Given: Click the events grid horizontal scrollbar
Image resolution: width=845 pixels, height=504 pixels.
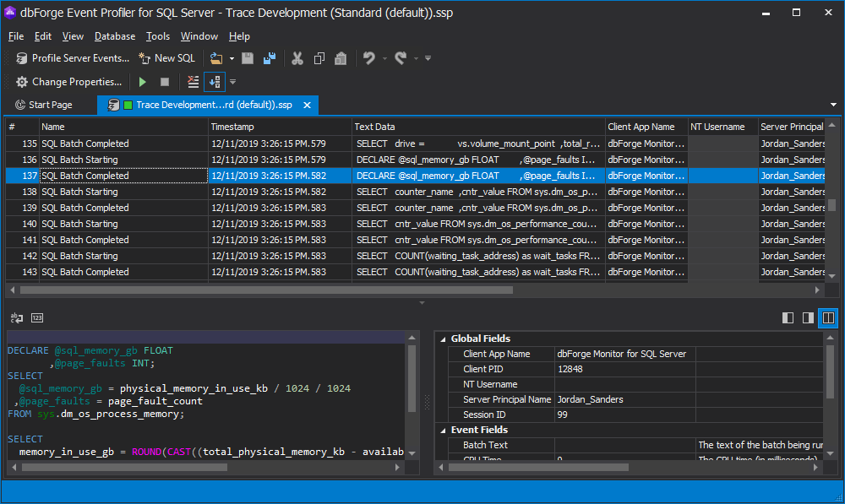Looking at the screenshot, I should pos(266,290).
